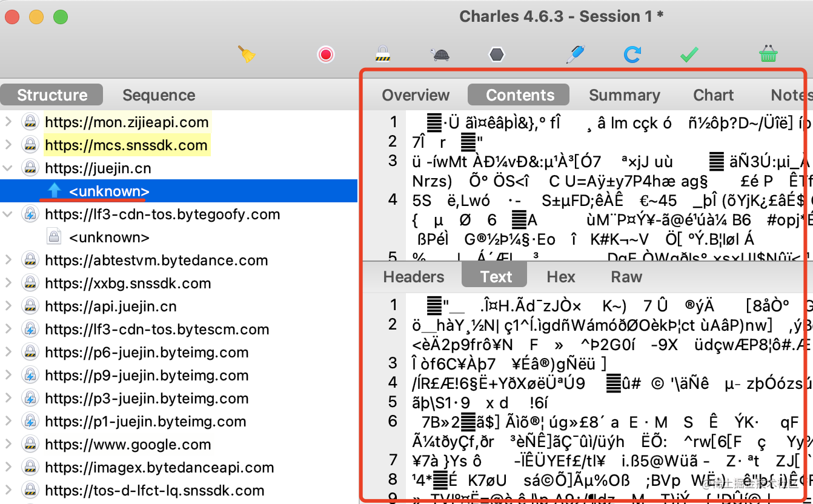This screenshot has width=813, height=504.
Task: Toggle recording with the red record button
Action: 326,55
